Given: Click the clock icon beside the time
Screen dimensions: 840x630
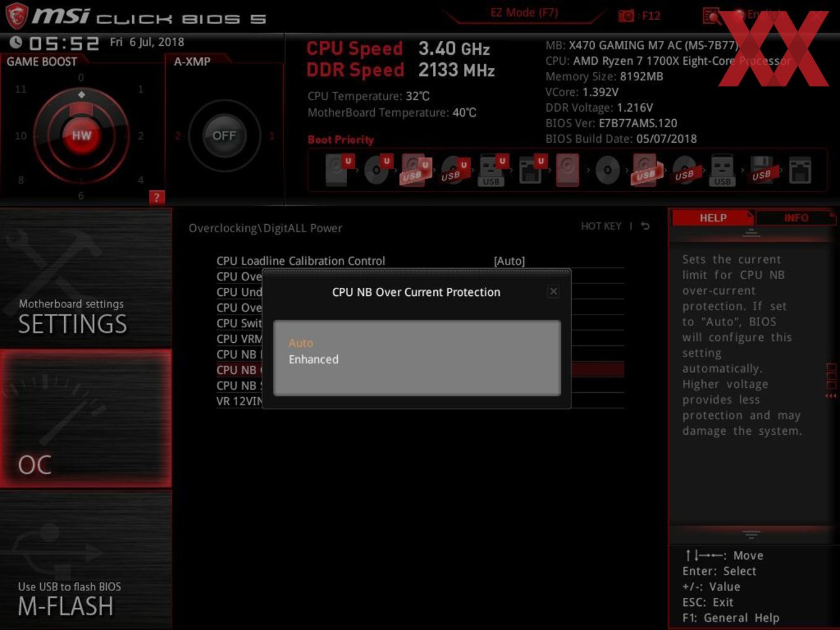Looking at the screenshot, I should (16, 42).
